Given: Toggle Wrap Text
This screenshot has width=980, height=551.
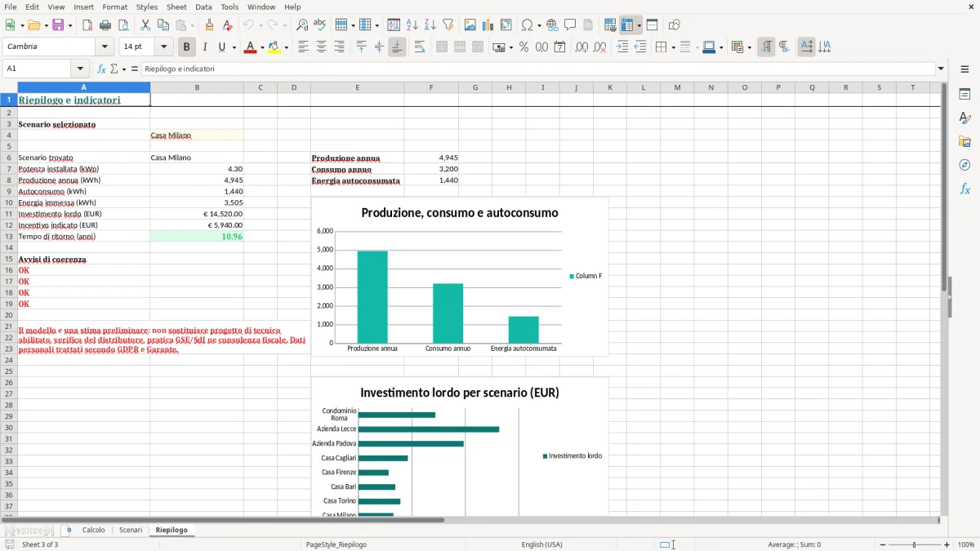Looking at the screenshot, I should coord(420,47).
